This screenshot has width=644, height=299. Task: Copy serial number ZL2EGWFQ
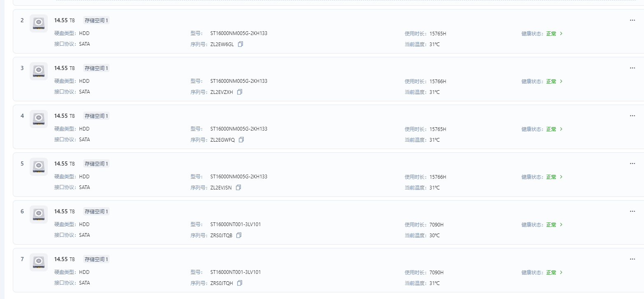coord(241,140)
